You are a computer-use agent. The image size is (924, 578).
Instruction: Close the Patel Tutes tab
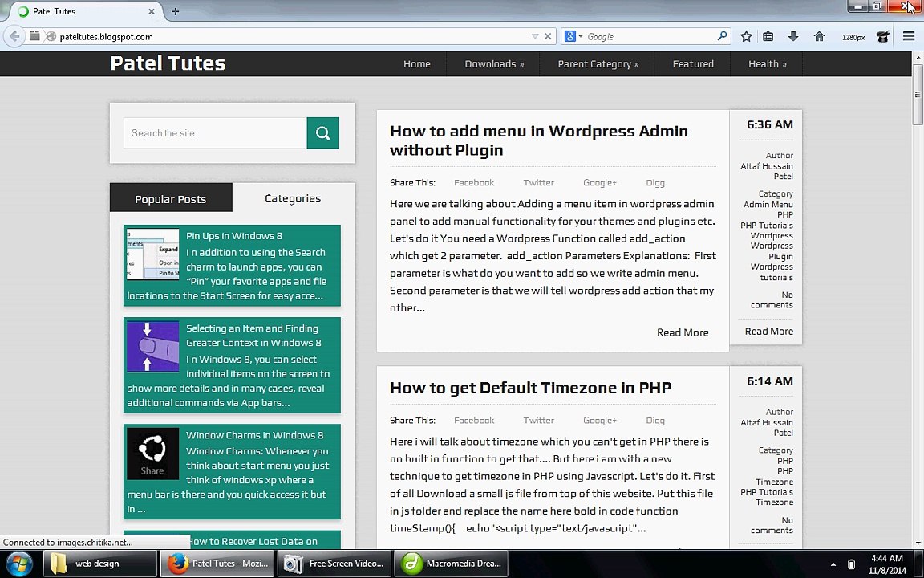click(x=152, y=11)
